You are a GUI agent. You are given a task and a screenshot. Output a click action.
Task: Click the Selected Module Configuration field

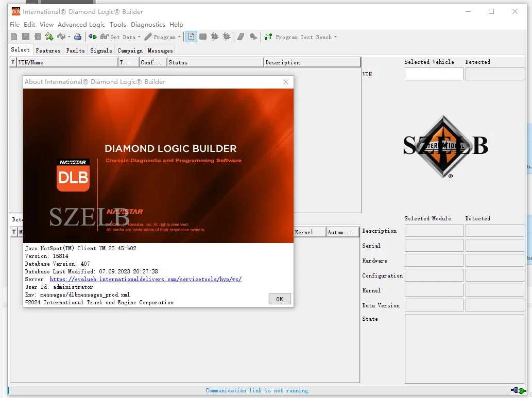[x=434, y=275]
